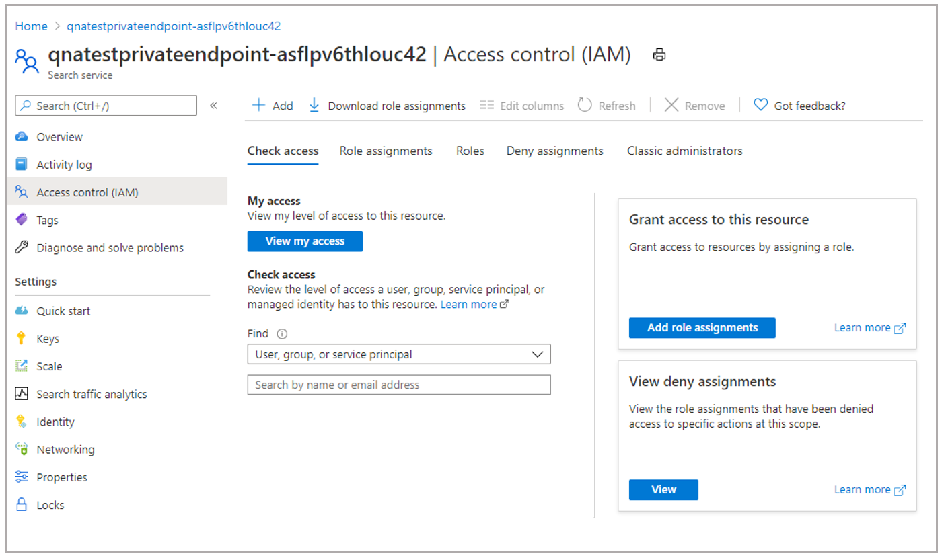The image size is (944, 560).
Task: Click the print icon beside the page title
Action: pyautogui.click(x=659, y=55)
